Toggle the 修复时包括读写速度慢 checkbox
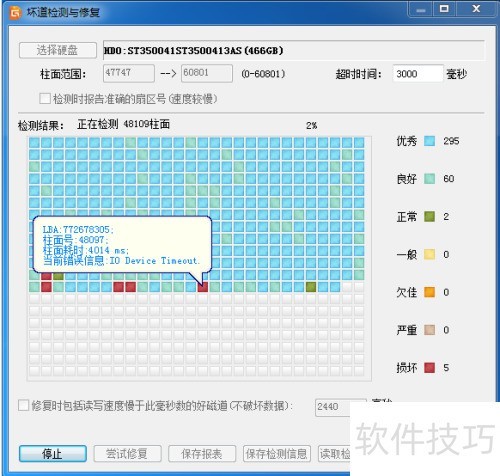This screenshot has height=476, width=500. 23,406
